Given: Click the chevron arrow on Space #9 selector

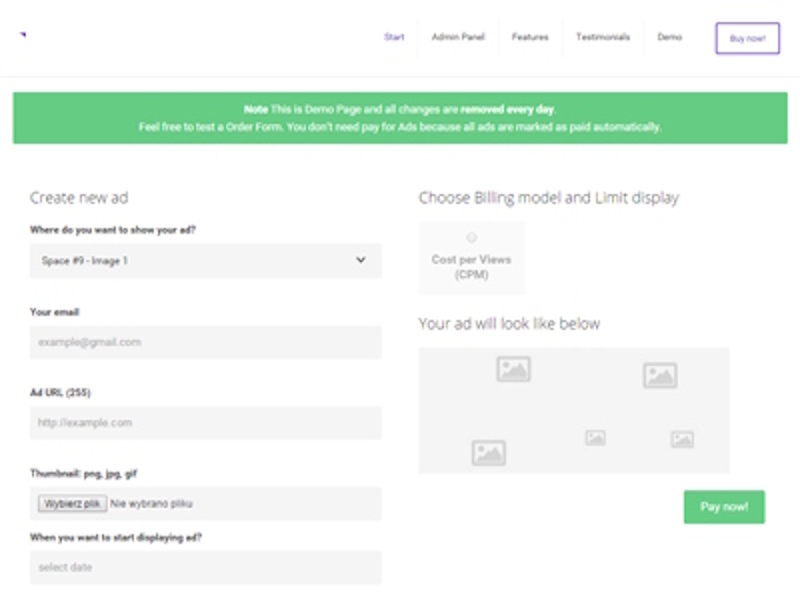Looking at the screenshot, I should (361, 261).
